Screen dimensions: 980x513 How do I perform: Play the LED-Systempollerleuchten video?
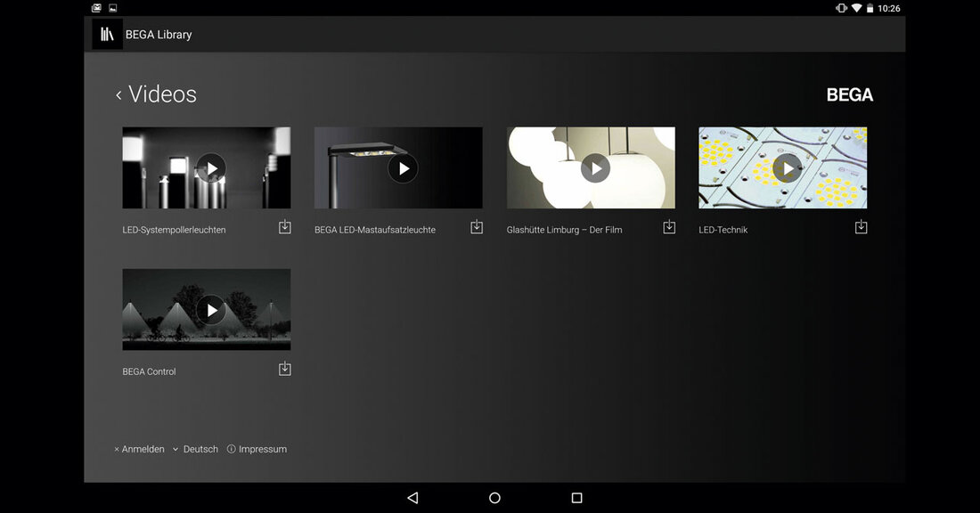click(x=211, y=168)
